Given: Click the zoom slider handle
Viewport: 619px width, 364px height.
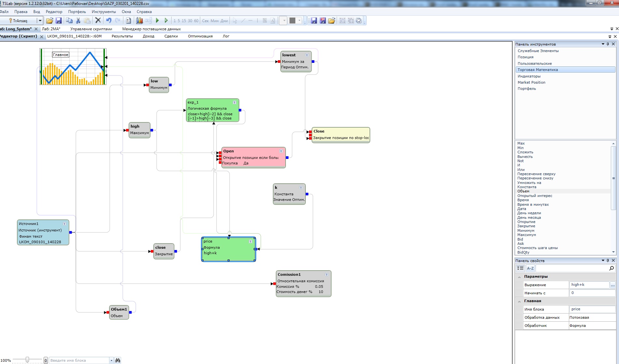Looking at the screenshot, I should [27, 360].
